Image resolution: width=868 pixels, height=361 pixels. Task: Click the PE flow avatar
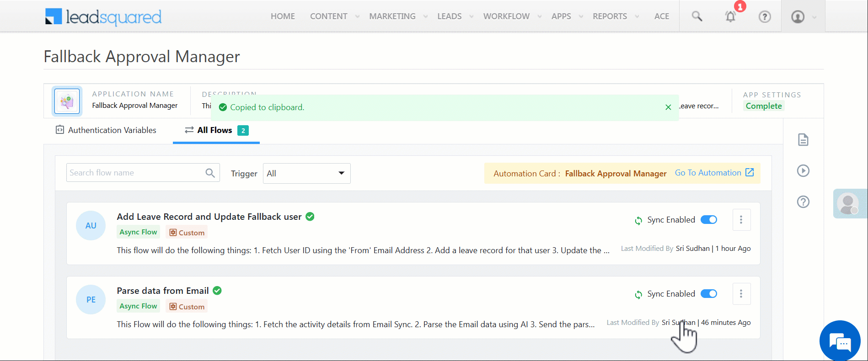91,300
